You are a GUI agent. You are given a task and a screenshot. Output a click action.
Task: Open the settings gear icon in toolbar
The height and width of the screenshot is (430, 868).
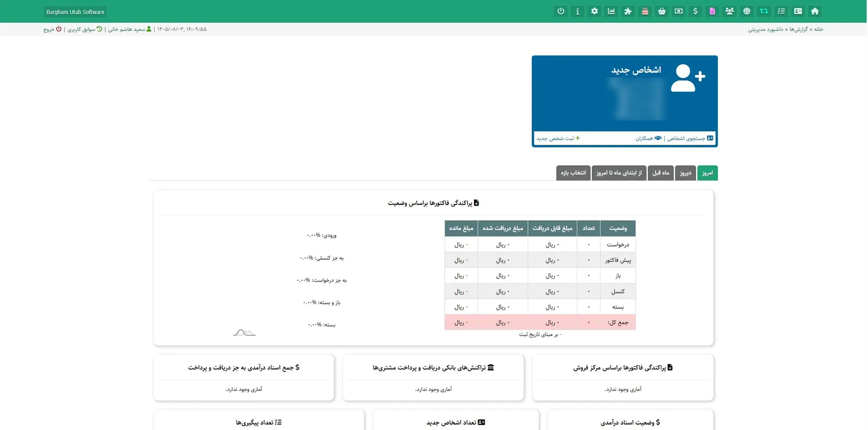595,11
